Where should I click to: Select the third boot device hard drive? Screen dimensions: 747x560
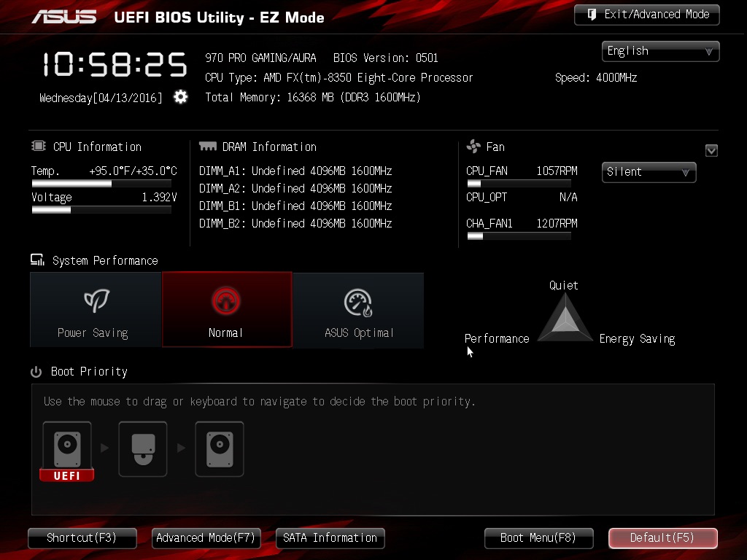(220, 449)
